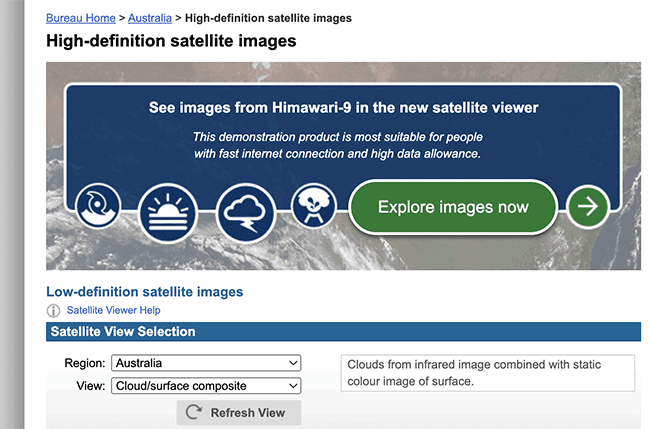Click the Refresh View button
The width and height of the screenshot is (650, 429).
[x=239, y=412]
